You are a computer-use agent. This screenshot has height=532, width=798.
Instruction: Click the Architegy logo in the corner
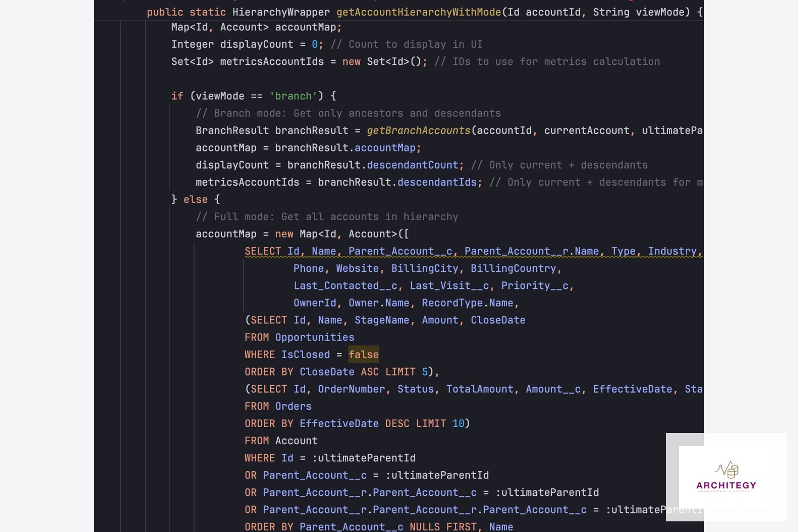(726, 477)
